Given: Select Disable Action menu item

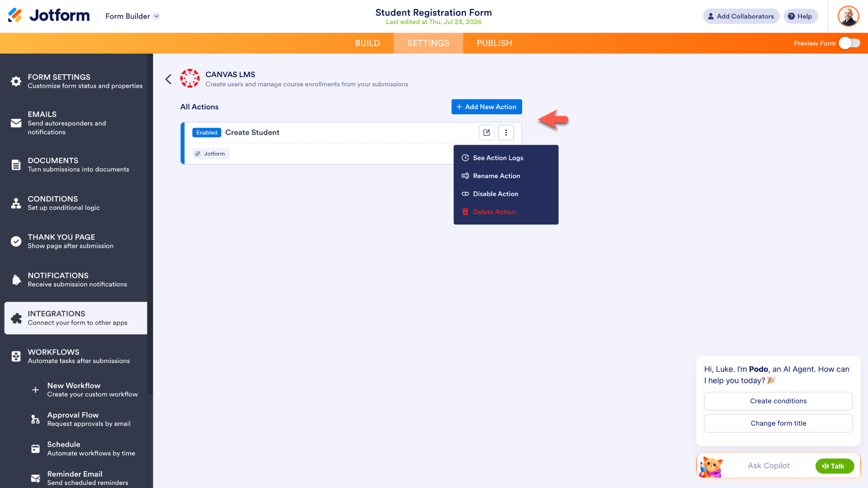Looking at the screenshot, I should click(506, 194).
